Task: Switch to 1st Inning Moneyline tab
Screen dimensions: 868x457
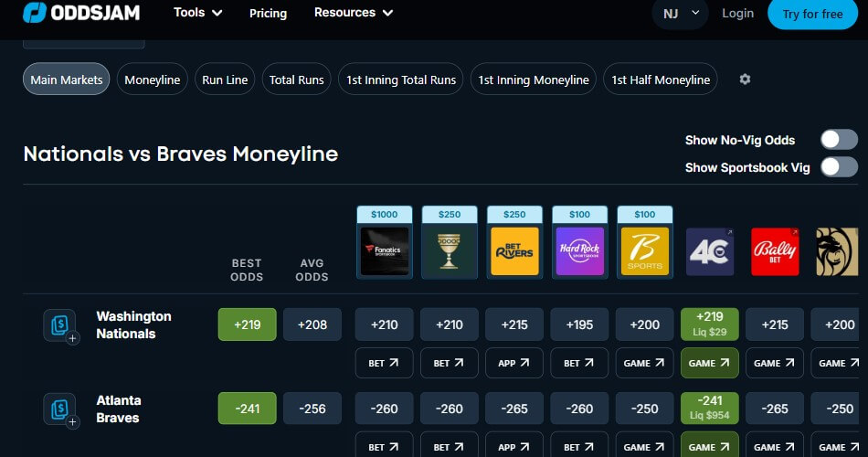Action: 533,80
